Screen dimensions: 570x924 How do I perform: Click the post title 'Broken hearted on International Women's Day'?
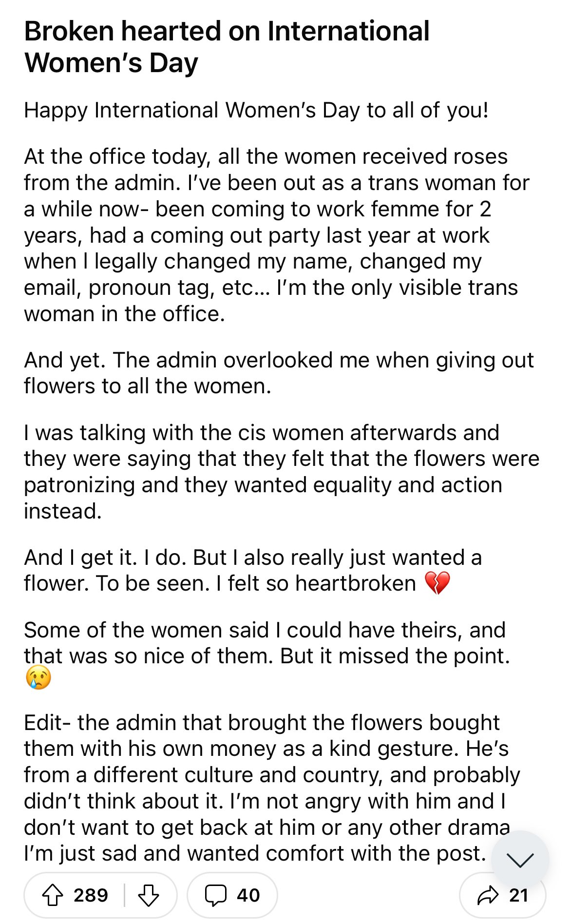coord(227,47)
